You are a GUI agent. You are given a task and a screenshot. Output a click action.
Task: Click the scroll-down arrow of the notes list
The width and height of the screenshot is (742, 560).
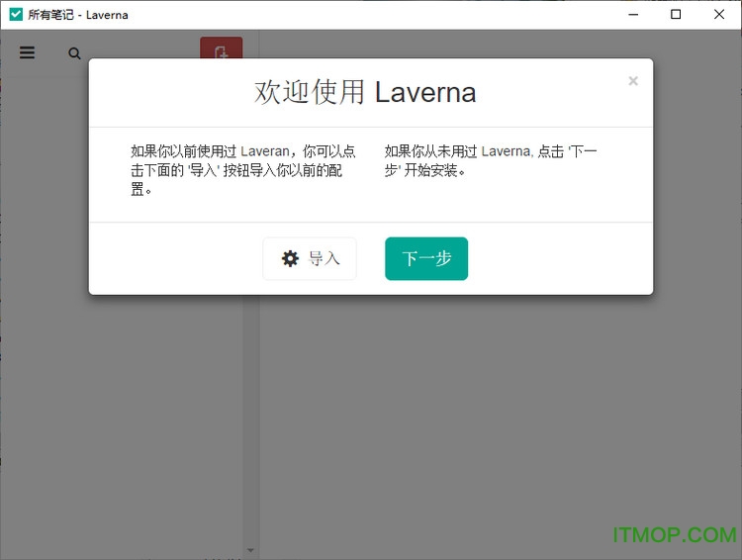(x=251, y=550)
